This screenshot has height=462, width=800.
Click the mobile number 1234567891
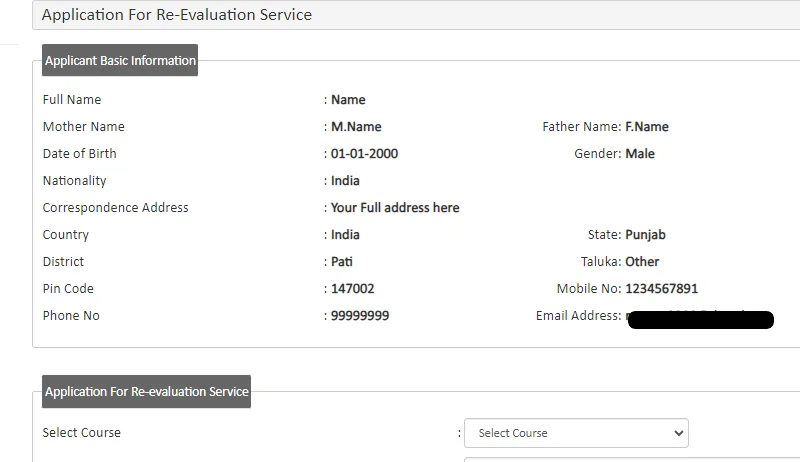tap(662, 289)
